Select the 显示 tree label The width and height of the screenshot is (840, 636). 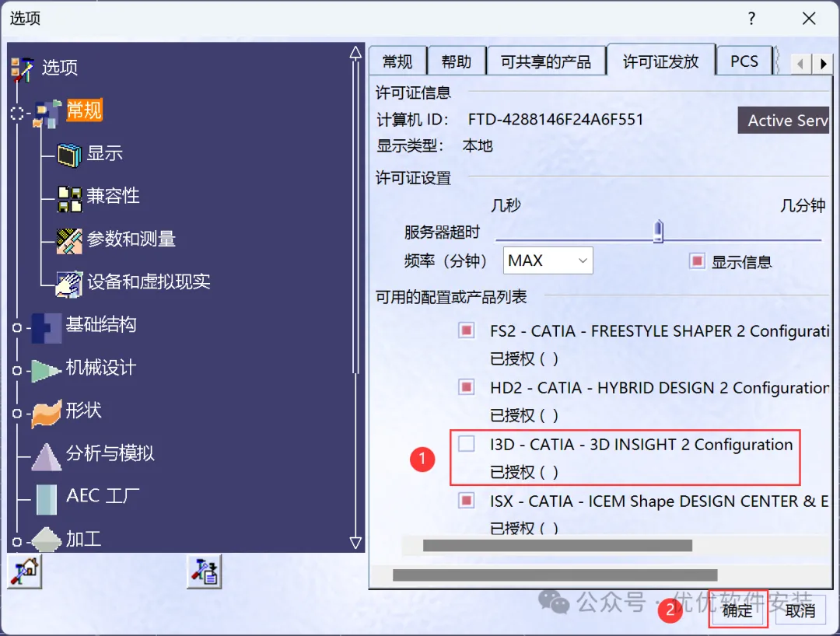pyautogui.click(x=105, y=153)
